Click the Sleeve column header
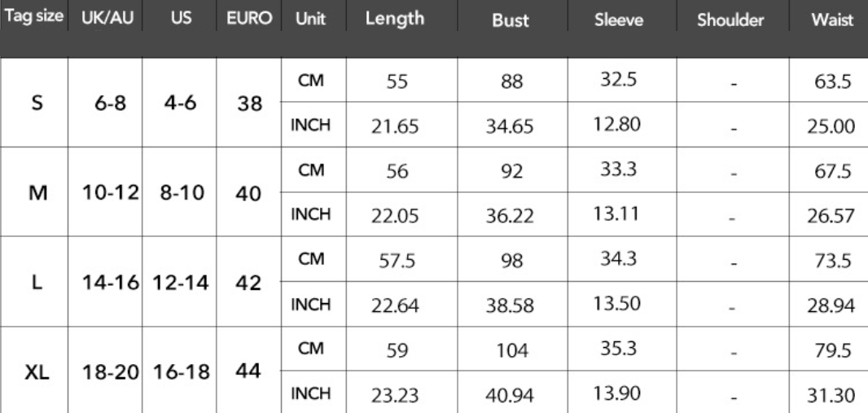The width and height of the screenshot is (868, 413). (619, 20)
